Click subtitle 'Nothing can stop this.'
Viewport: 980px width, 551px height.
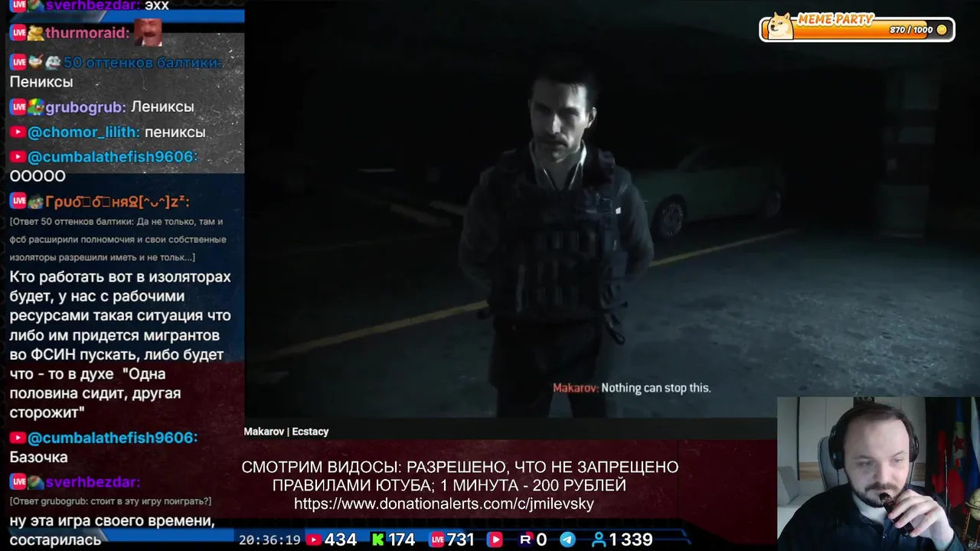pos(655,388)
